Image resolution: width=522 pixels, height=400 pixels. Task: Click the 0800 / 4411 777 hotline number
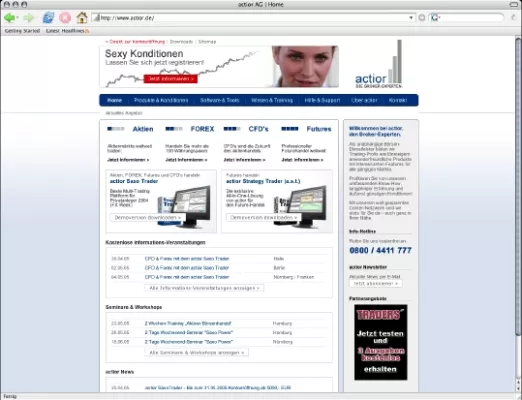pos(380,250)
